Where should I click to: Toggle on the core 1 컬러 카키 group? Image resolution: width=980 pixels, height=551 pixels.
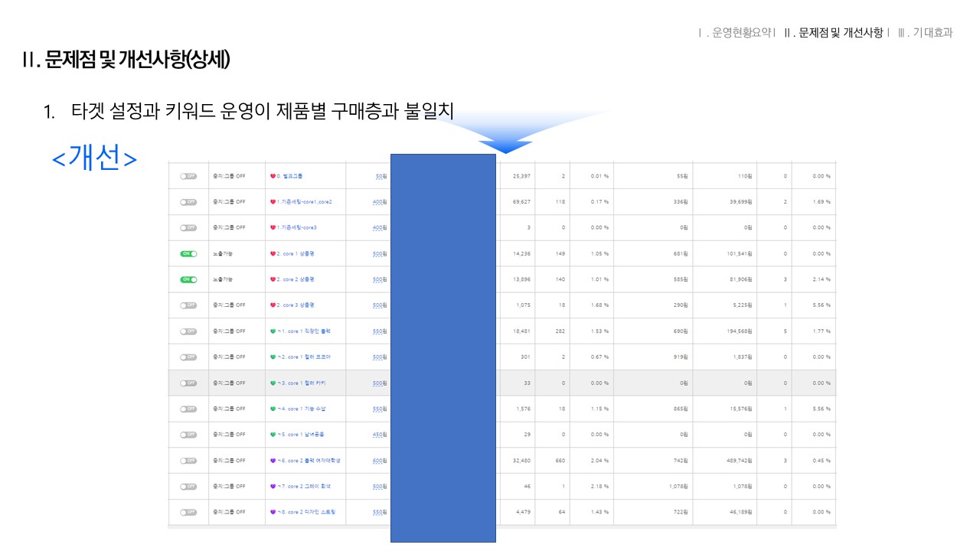tap(188, 383)
